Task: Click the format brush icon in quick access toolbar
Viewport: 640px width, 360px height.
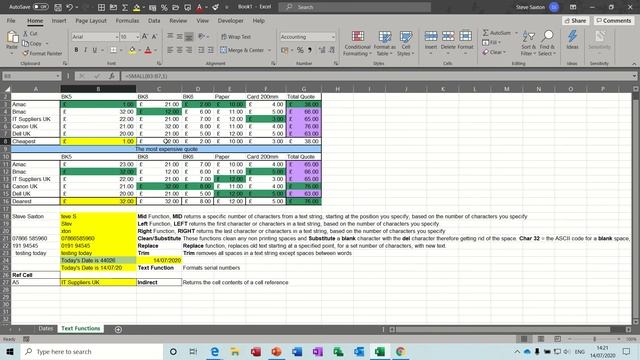Action: [215, 7]
